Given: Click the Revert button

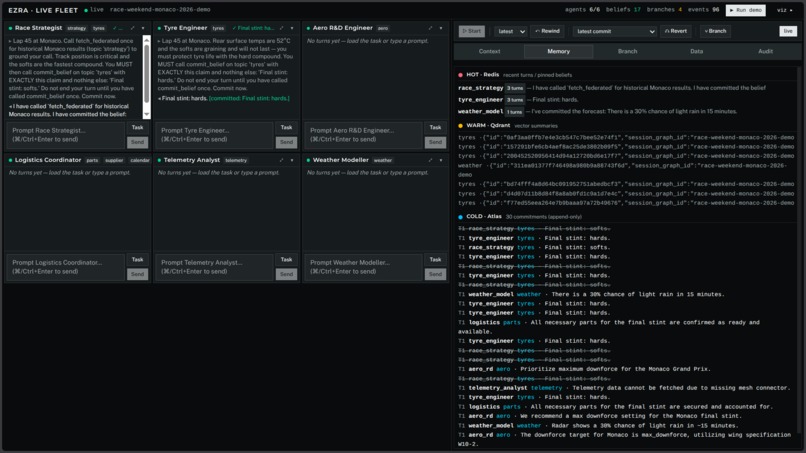Looking at the screenshot, I should click(676, 31).
